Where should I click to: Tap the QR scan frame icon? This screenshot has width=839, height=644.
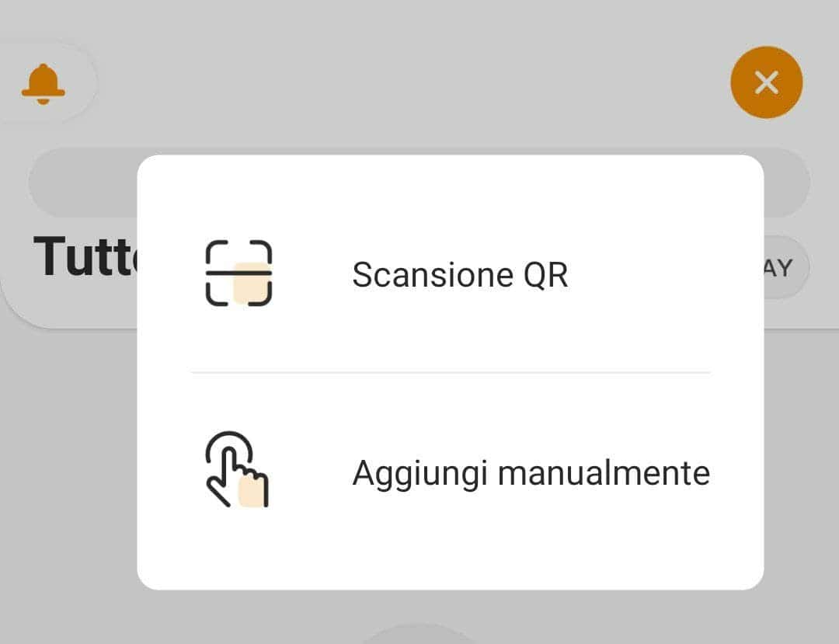point(238,273)
